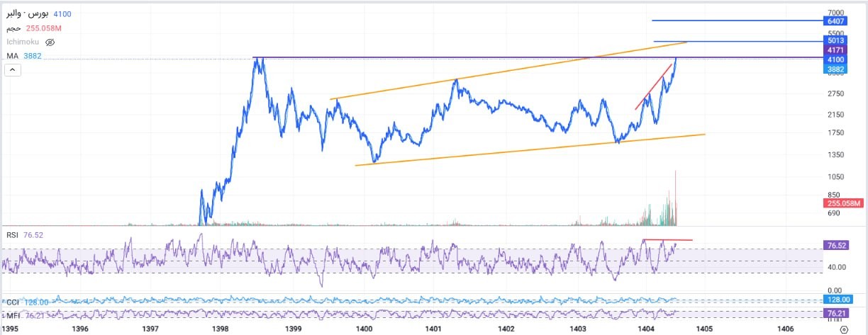
Task: Click the 1400 year on time axis
Action: [x=365, y=329]
